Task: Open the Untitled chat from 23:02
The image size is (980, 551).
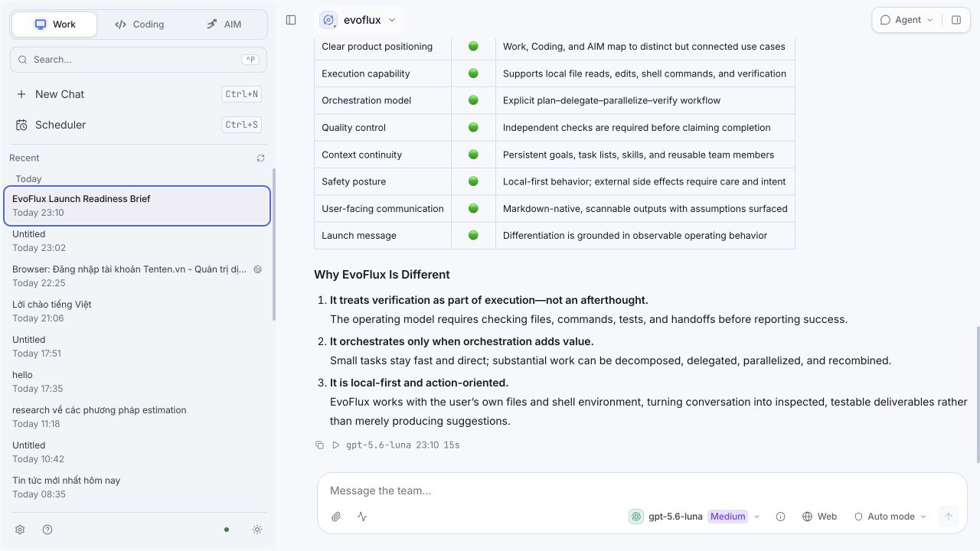Action: click(x=137, y=241)
